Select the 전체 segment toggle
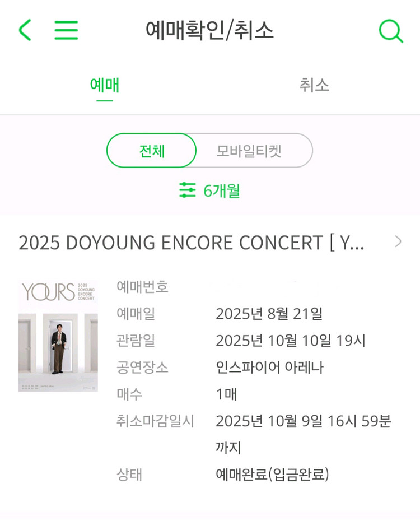420x521 pixels. 151,151
